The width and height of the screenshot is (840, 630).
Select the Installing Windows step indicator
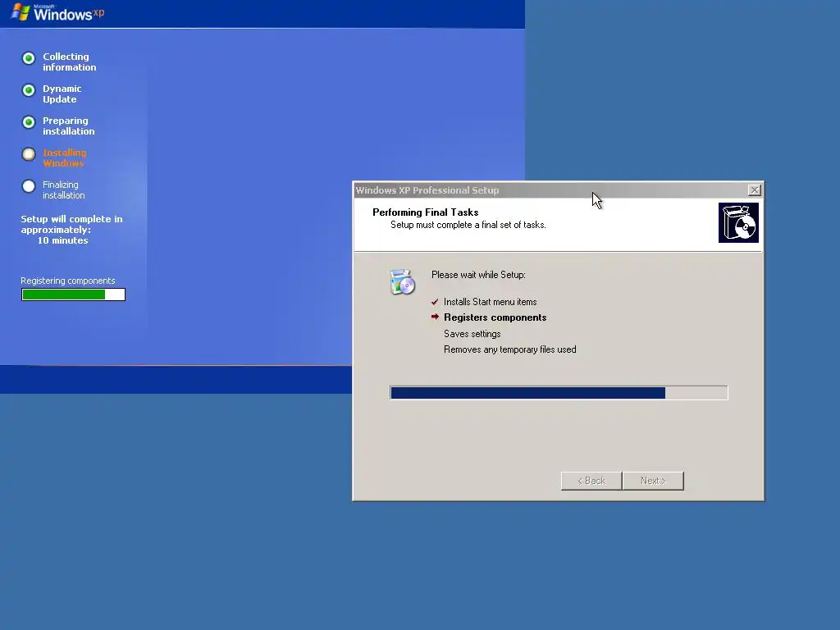[x=29, y=154]
